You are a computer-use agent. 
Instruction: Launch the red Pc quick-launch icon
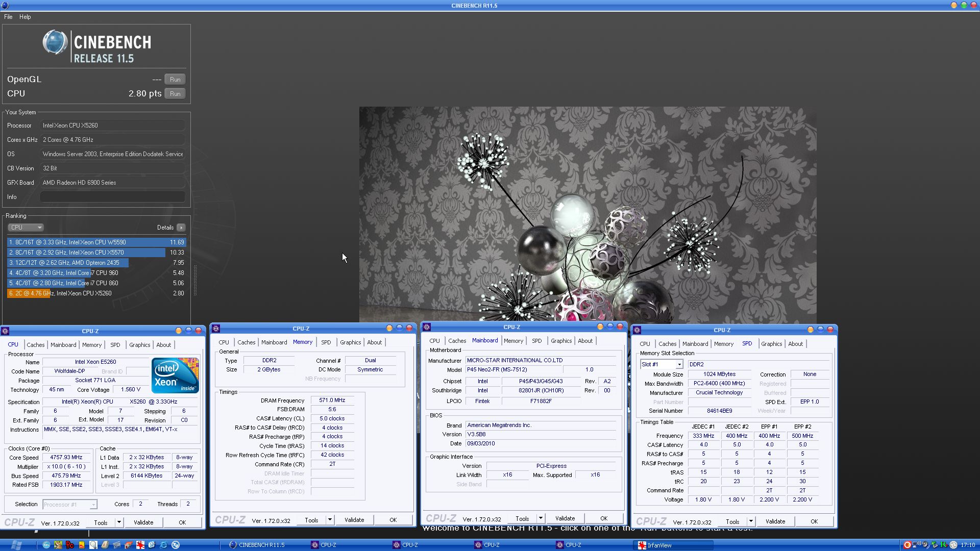[x=69, y=545]
